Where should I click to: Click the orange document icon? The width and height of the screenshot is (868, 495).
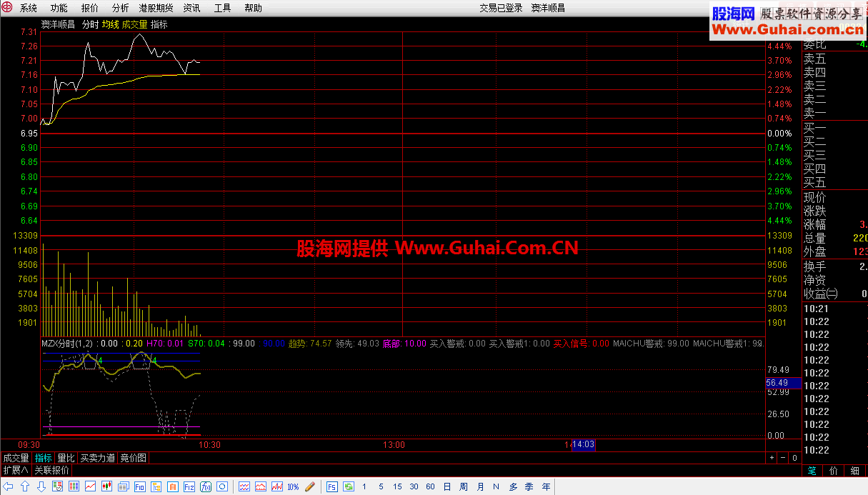click(172, 486)
